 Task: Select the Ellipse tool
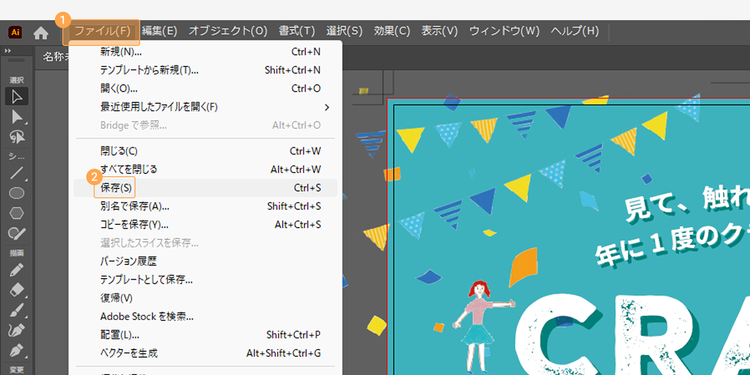click(17, 193)
